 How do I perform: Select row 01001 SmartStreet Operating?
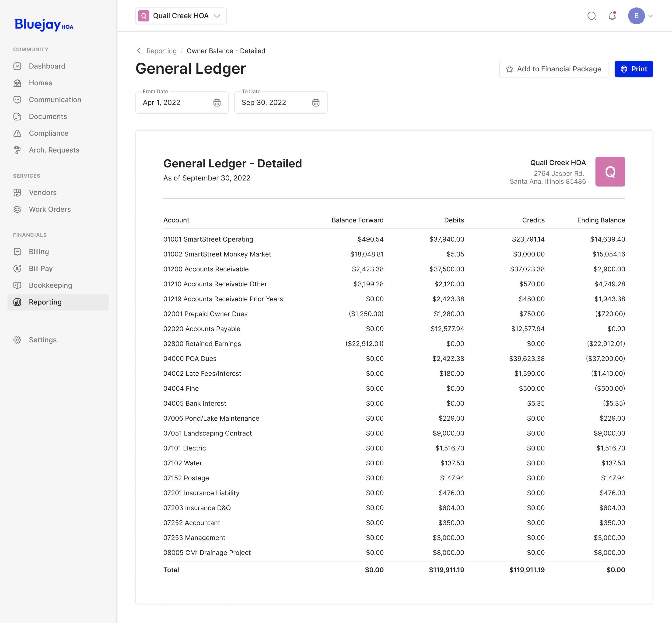click(394, 239)
